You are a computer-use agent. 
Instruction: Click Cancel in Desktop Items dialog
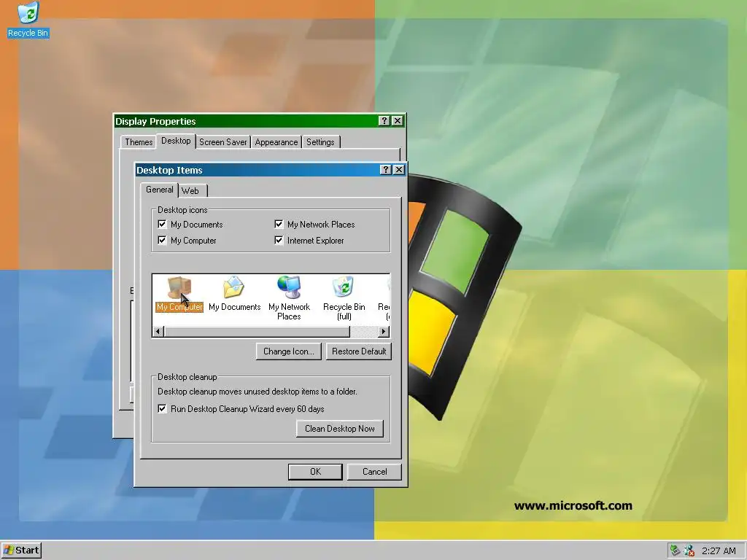click(374, 472)
